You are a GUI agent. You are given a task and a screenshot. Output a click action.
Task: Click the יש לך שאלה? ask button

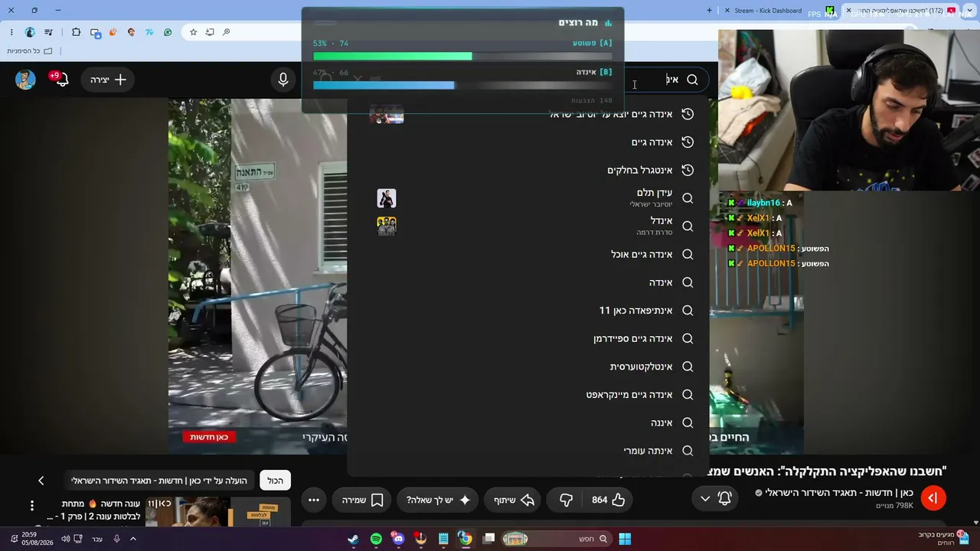pos(438,500)
